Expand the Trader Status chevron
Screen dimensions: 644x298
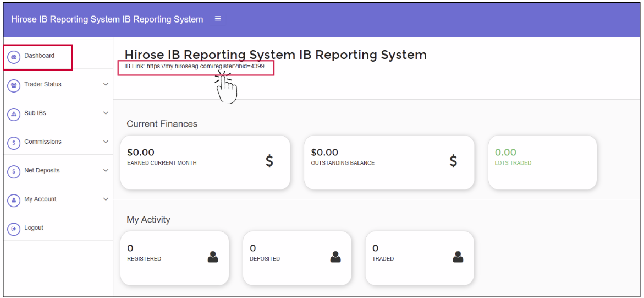point(106,84)
